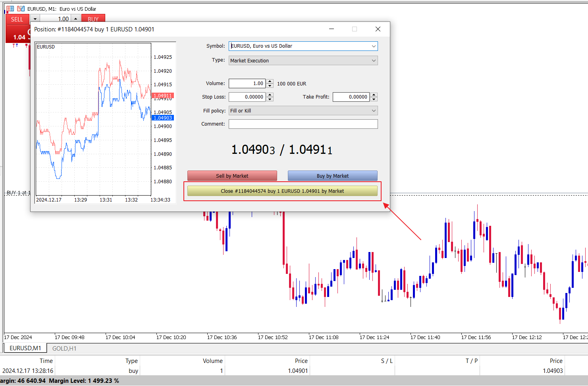Increment the Volume spinner up arrow
Image resolution: width=588 pixels, height=386 pixels.
pos(270,81)
